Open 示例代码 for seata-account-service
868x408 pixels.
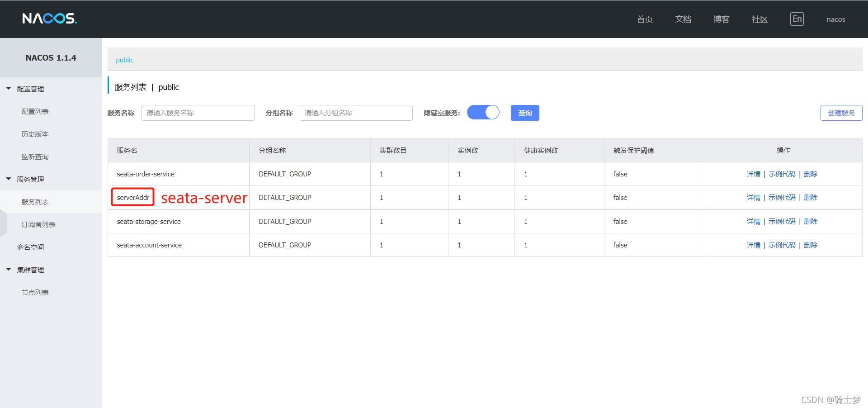click(x=782, y=245)
